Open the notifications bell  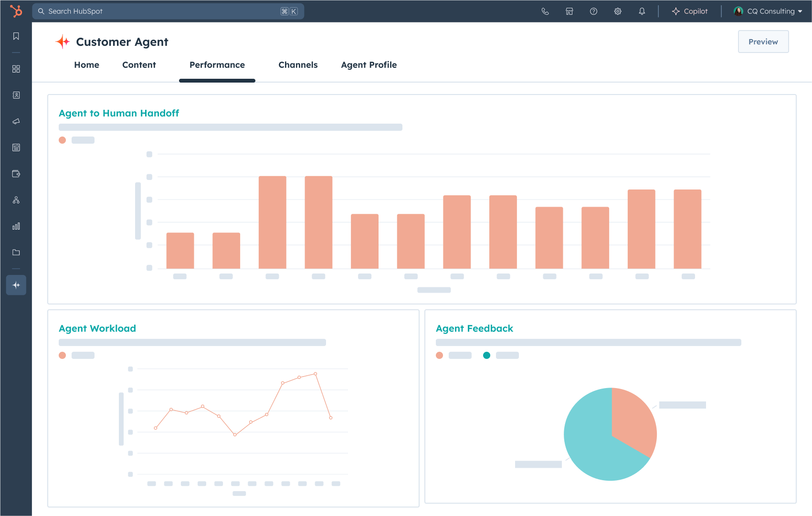(x=642, y=11)
